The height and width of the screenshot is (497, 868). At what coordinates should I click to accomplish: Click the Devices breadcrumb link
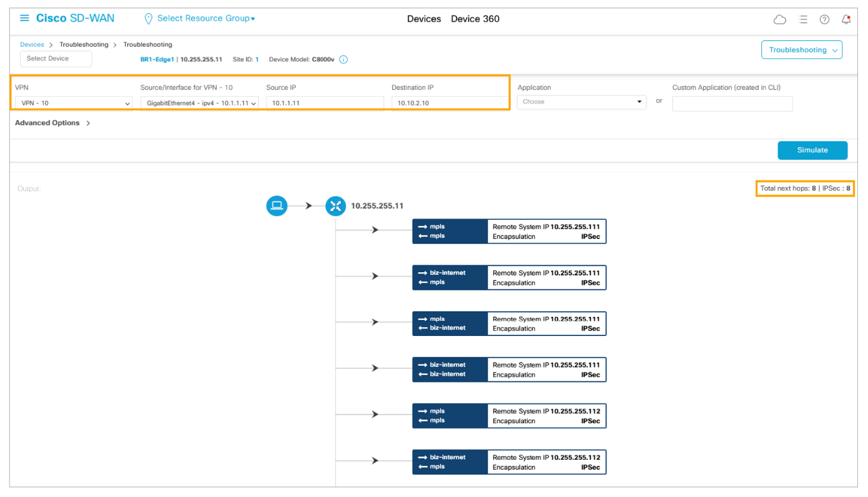pos(32,45)
